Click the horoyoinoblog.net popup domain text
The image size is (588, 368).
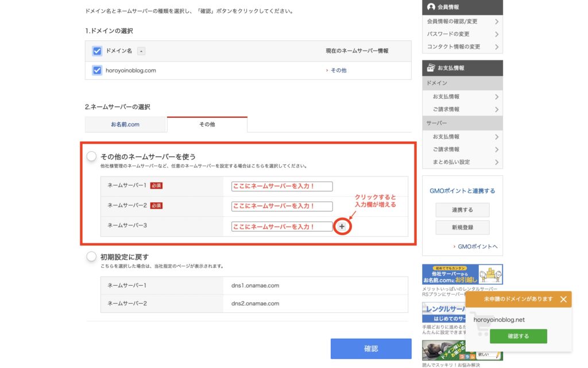click(499, 320)
